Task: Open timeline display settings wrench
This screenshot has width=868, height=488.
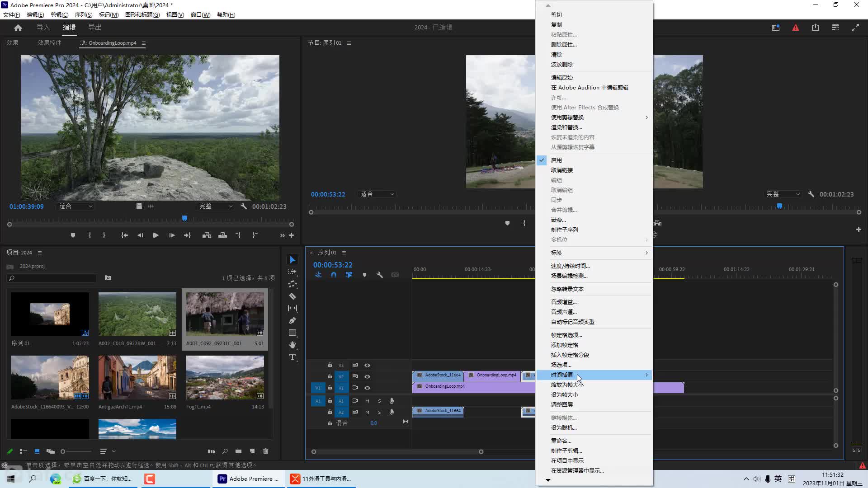Action: click(379, 275)
